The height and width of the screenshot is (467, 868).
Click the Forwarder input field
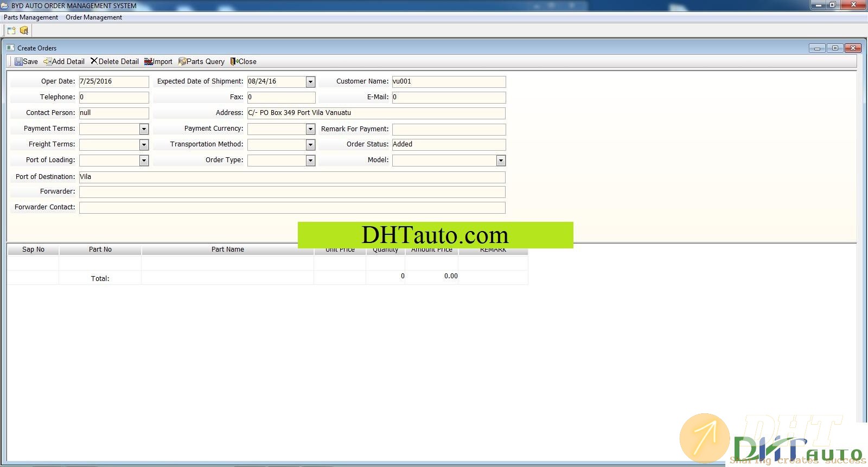[292, 192]
